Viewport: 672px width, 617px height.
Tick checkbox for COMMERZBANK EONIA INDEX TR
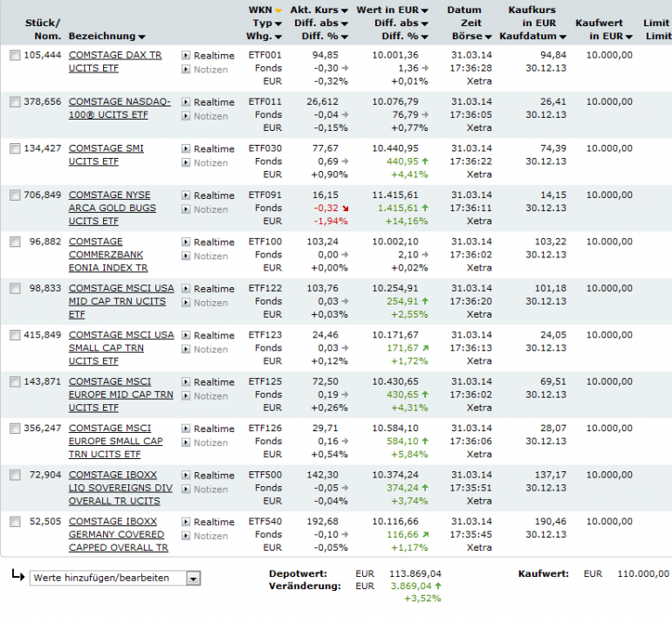(15, 242)
